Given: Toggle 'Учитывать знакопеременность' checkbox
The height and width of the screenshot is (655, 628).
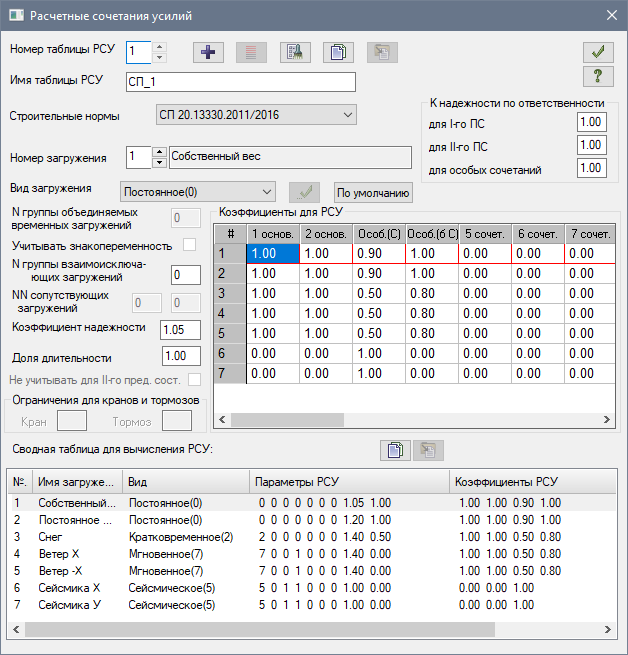Looking at the screenshot, I should 191,245.
